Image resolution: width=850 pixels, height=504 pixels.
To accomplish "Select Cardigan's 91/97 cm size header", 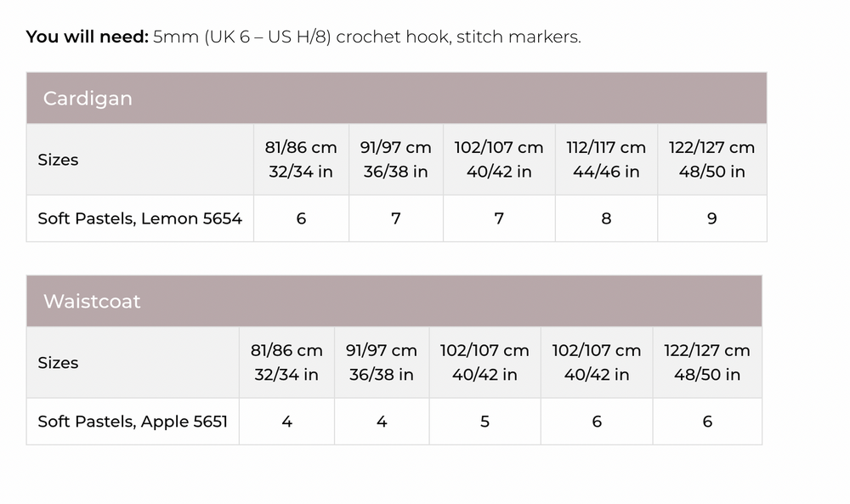I will (x=395, y=159).
